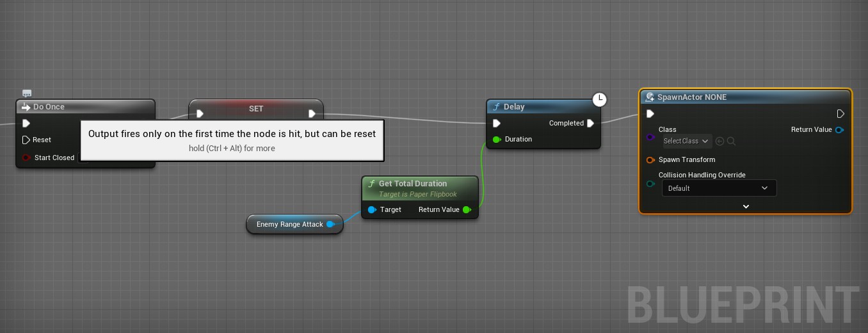The image size is (868, 333).
Task: Click the SET node output exec pin
Action: (x=312, y=114)
